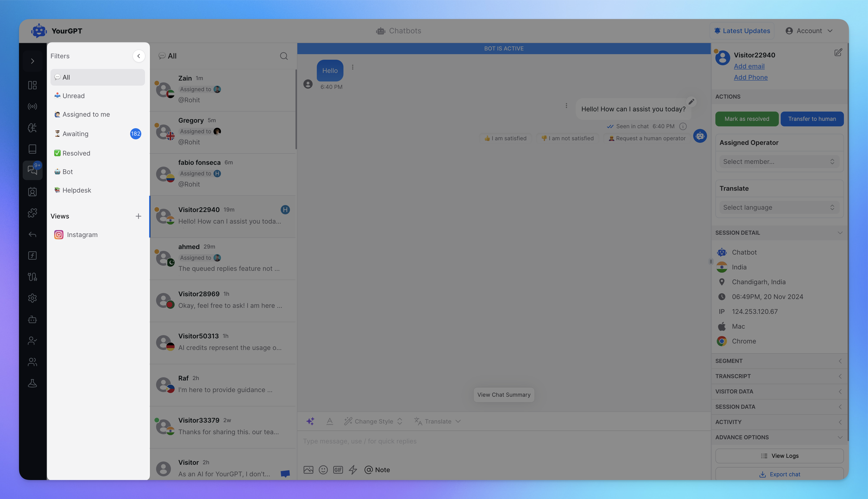This screenshot has width=868, height=499.
Task: Click View Logs button
Action: click(x=779, y=456)
